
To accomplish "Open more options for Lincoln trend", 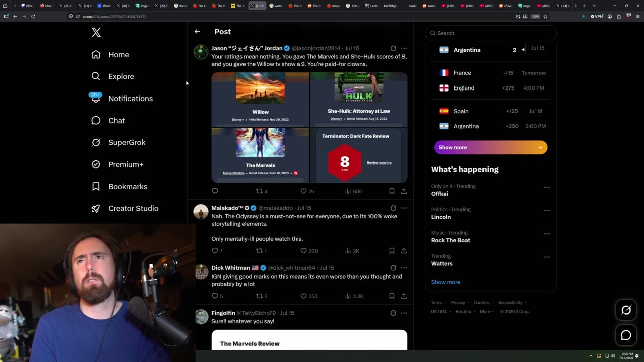I will pos(547,210).
